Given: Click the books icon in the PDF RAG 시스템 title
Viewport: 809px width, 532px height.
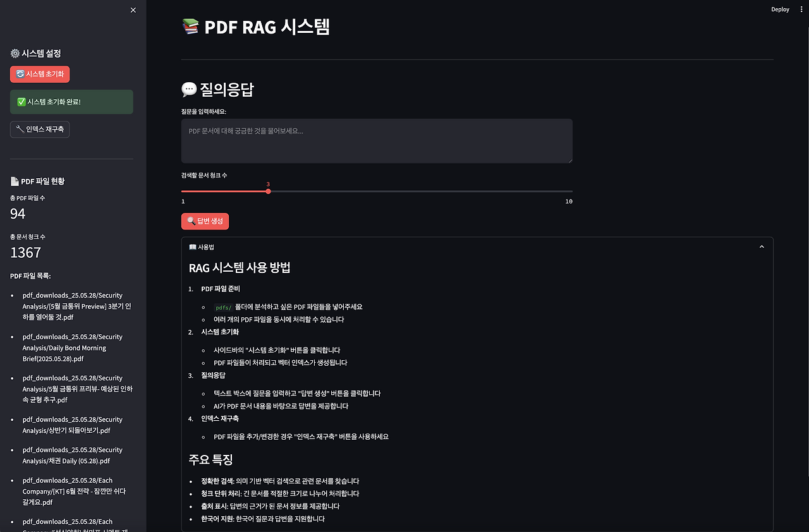Looking at the screenshot, I should (190, 27).
